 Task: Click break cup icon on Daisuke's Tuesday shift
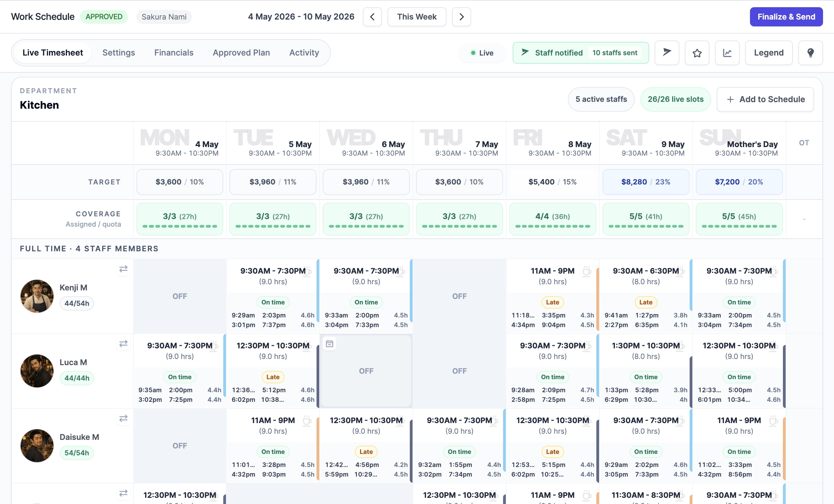click(x=307, y=421)
